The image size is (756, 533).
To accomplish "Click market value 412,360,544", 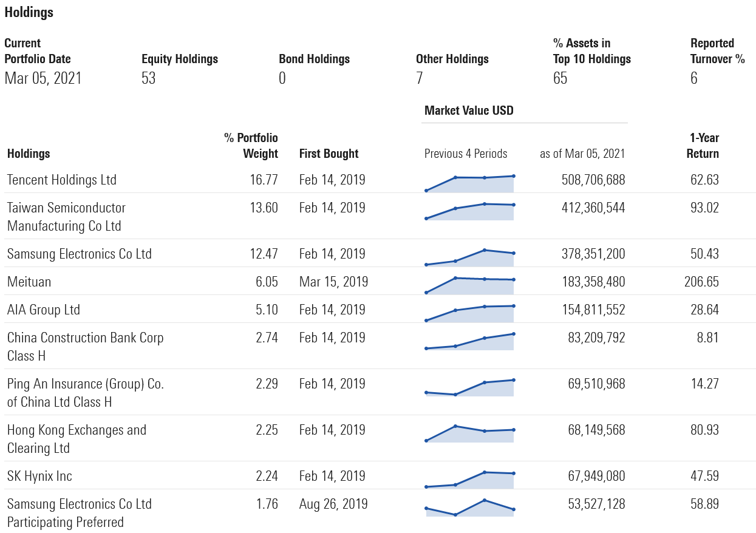I will pyautogui.click(x=593, y=208).
